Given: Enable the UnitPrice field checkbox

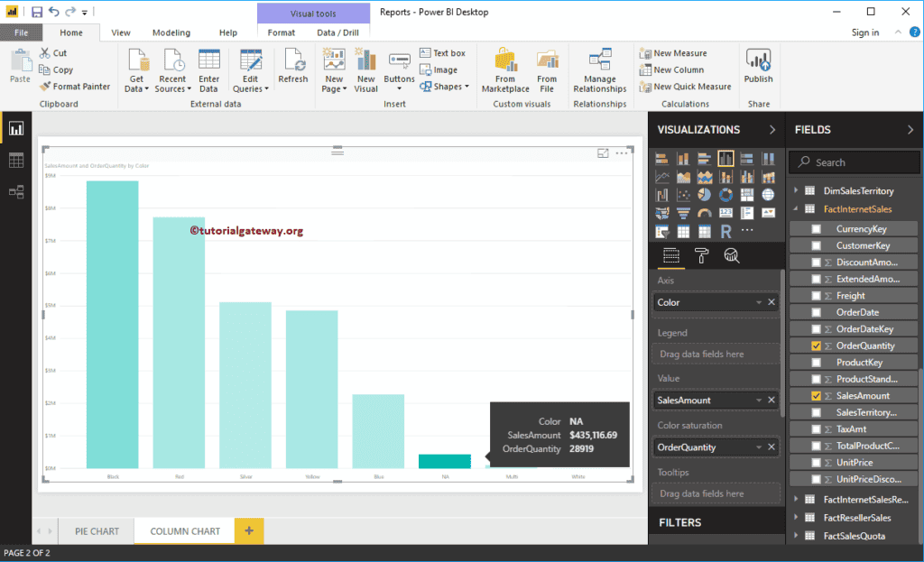Looking at the screenshot, I should click(x=816, y=463).
